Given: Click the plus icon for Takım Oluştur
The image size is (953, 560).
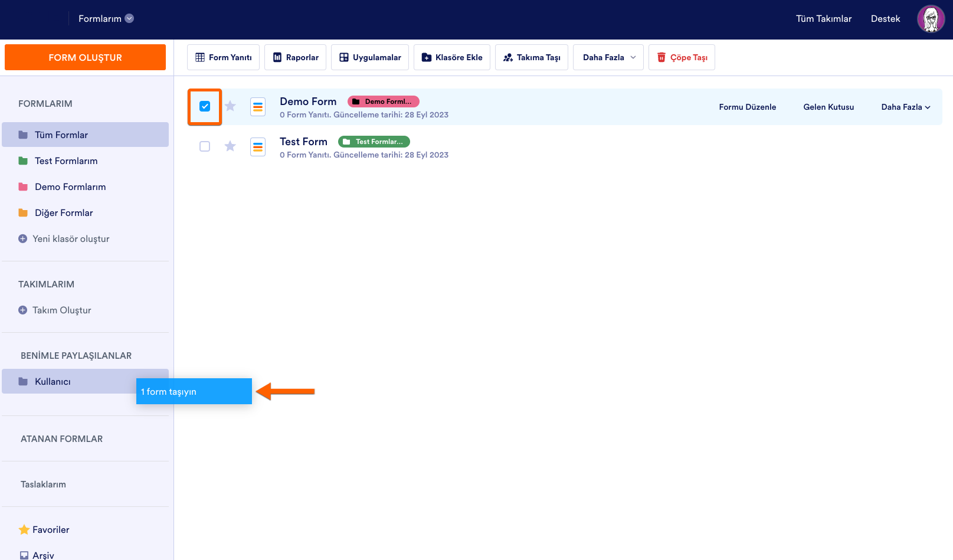Looking at the screenshot, I should click(x=23, y=310).
